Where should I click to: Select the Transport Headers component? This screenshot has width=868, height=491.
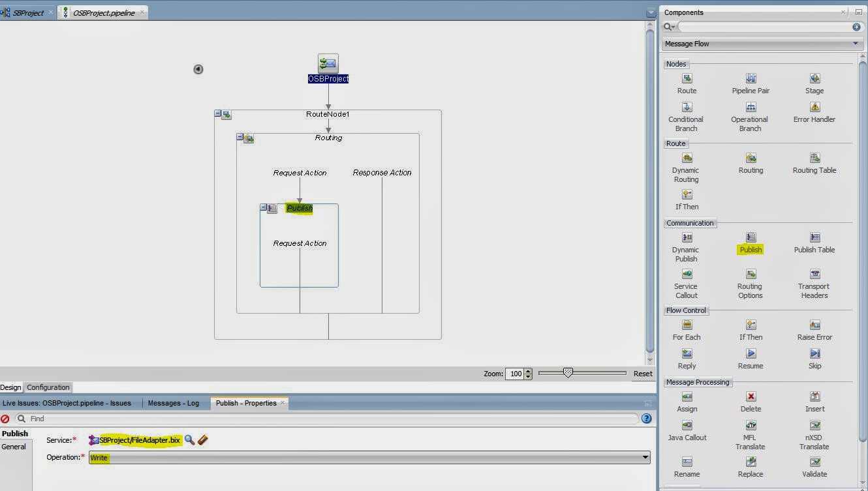coord(814,284)
